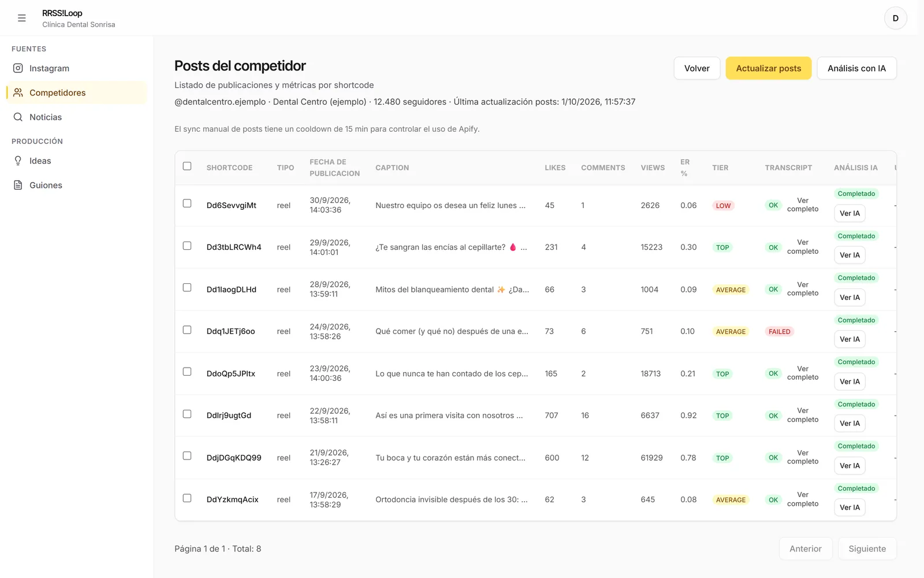Open Ver IA for Dd6SevvgiMt

[x=850, y=213]
